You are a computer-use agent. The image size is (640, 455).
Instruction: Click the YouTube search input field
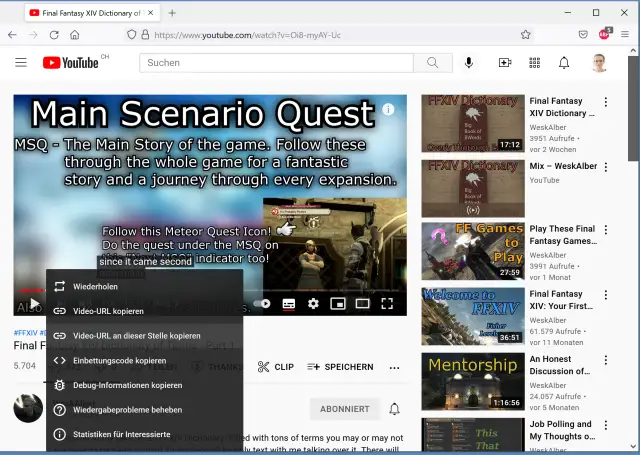coord(276,63)
